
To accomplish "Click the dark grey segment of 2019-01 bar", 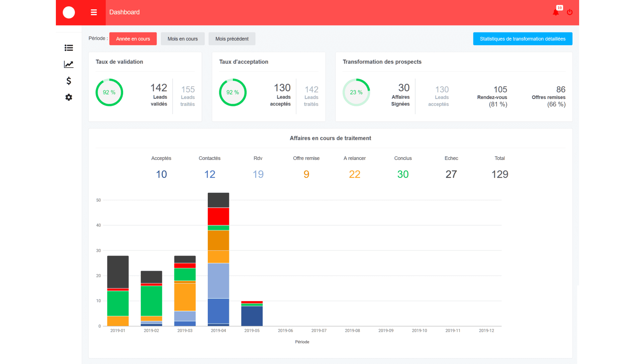I will [118, 272].
